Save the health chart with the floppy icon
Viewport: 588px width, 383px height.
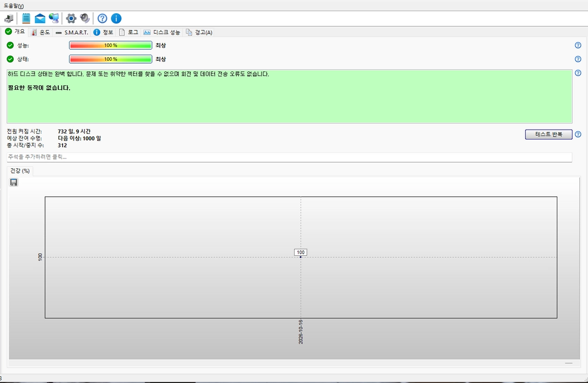13,182
